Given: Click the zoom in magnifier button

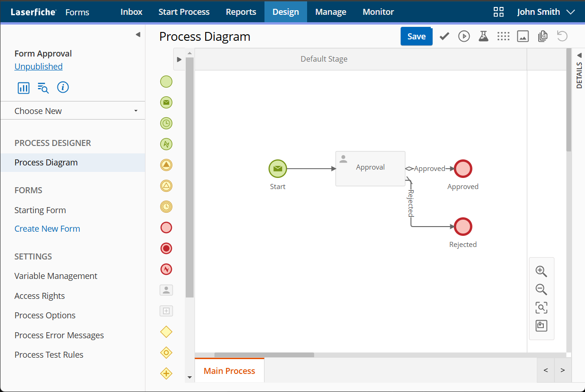Looking at the screenshot, I should 541,272.
